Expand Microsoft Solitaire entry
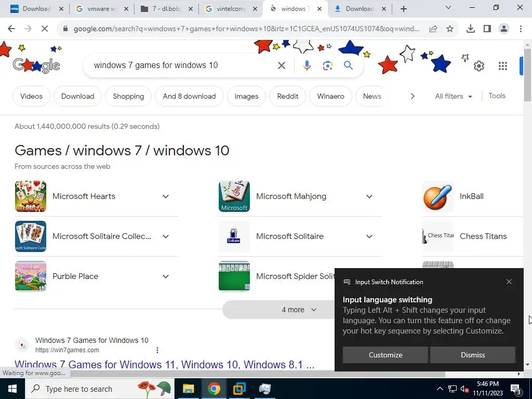This screenshot has height=399, width=532. [x=369, y=236]
